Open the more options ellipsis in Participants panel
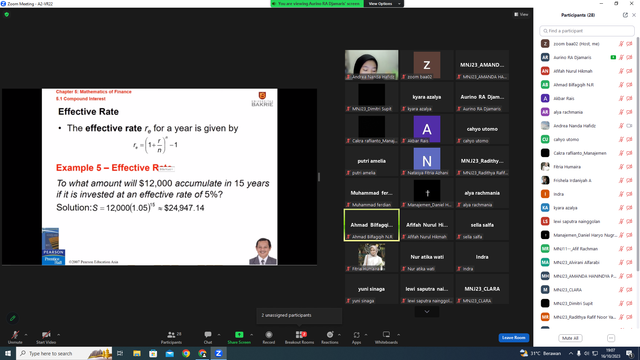 coord(611,338)
